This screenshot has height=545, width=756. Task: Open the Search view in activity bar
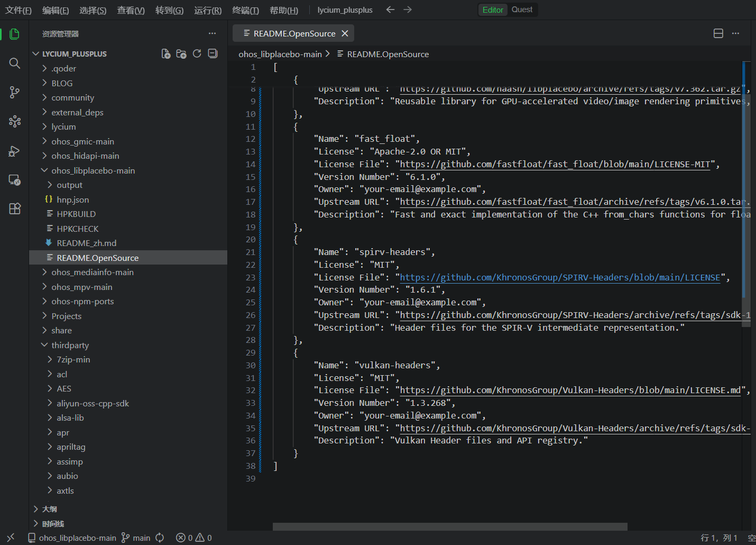pyautogui.click(x=15, y=63)
